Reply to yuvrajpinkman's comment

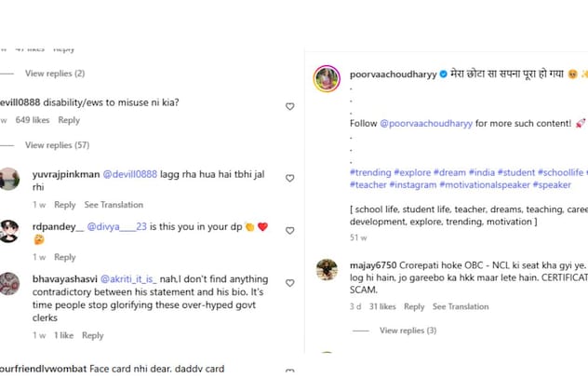point(64,205)
